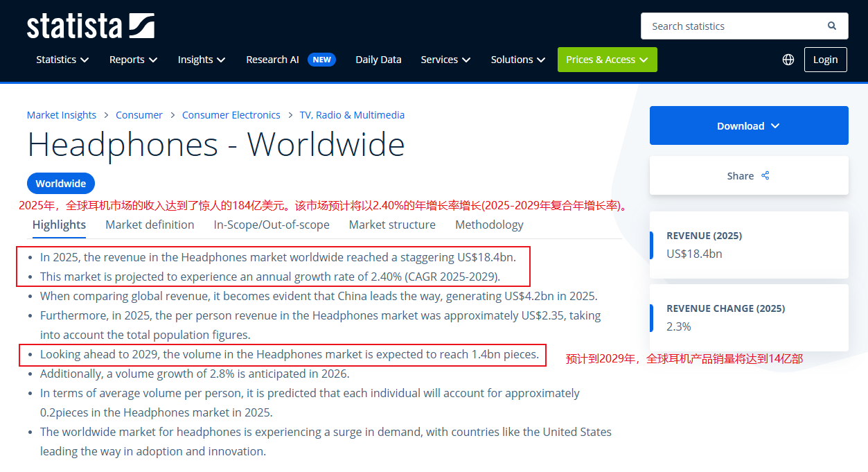Click the Statista logo
This screenshot has height=472, width=868.
click(90, 26)
